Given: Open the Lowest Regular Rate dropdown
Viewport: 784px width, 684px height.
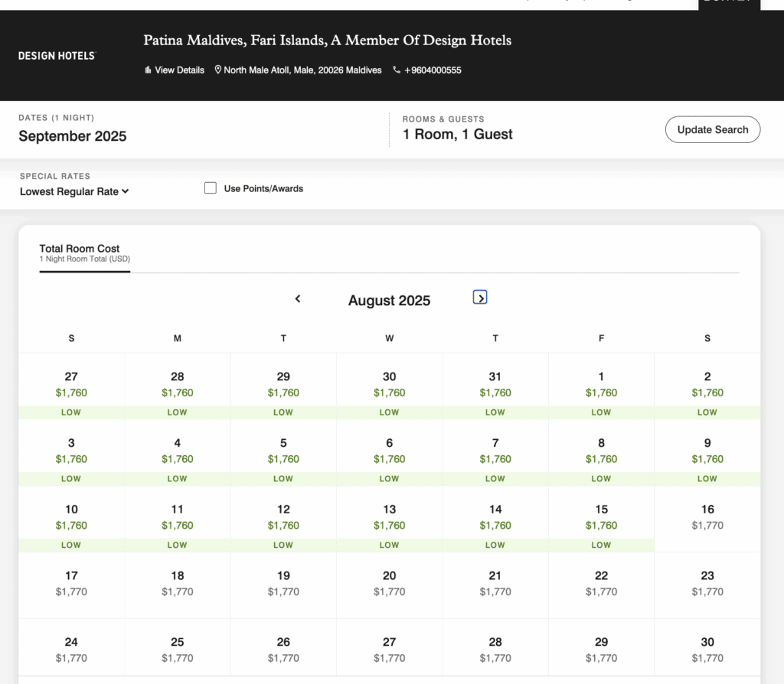Looking at the screenshot, I should pyautogui.click(x=73, y=192).
